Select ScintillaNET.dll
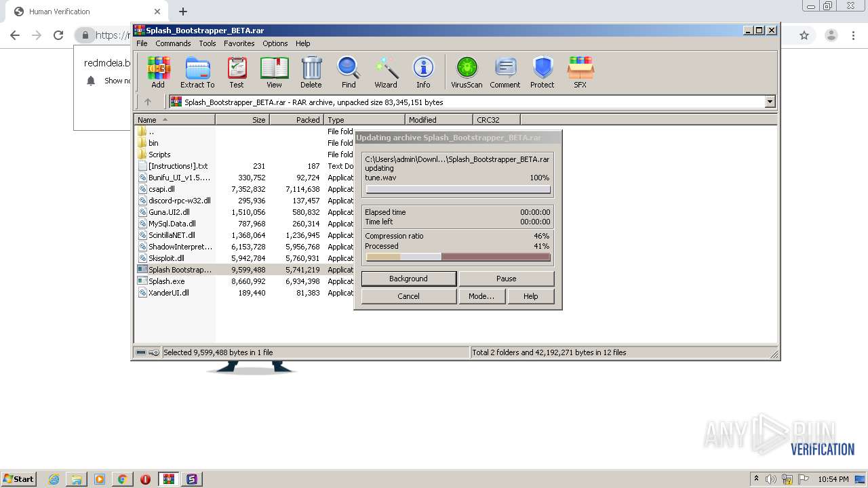Screen dimensions: 868x488 [172, 235]
